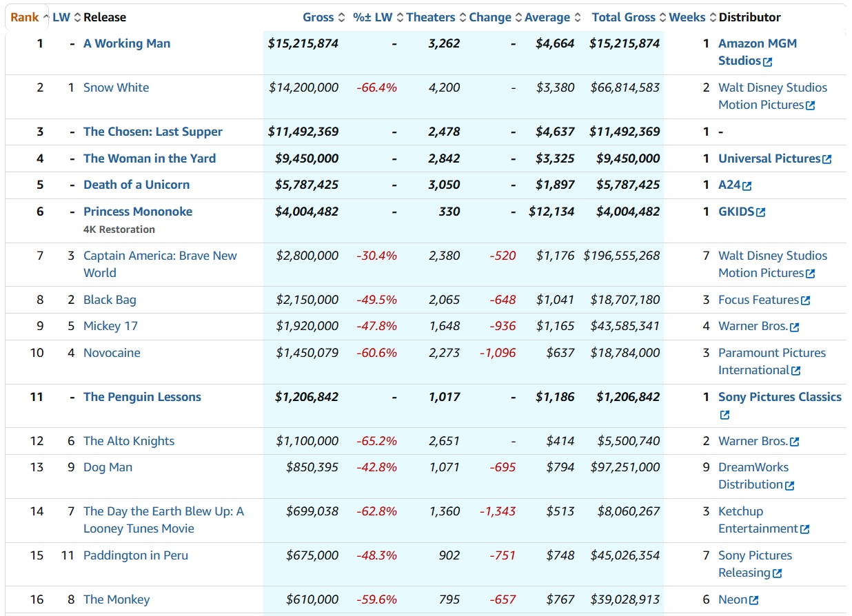The width and height of the screenshot is (852, 616).
Task: Open the Princess Mononoke release link
Action: pos(138,212)
